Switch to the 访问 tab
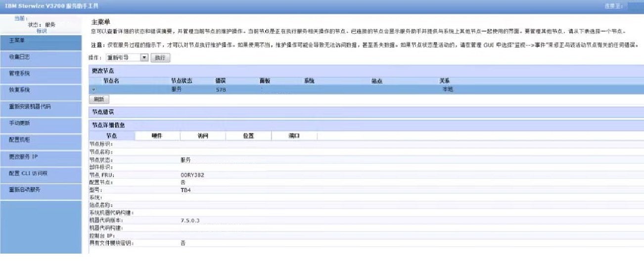644x263 pixels. point(202,136)
